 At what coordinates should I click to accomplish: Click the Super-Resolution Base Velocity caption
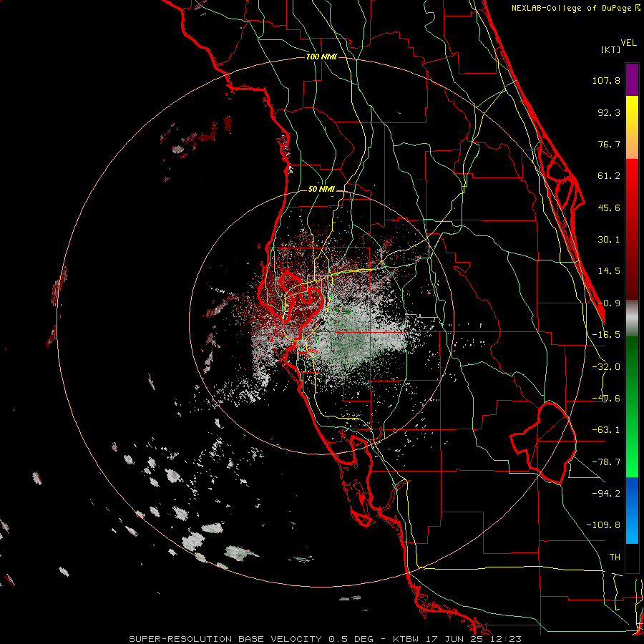point(326,639)
